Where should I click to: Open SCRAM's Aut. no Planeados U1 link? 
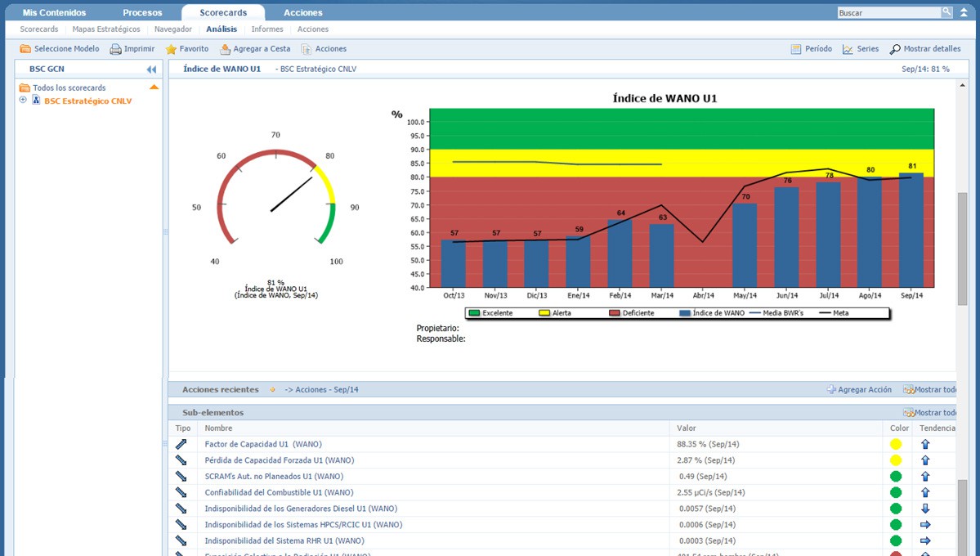[x=274, y=476]
